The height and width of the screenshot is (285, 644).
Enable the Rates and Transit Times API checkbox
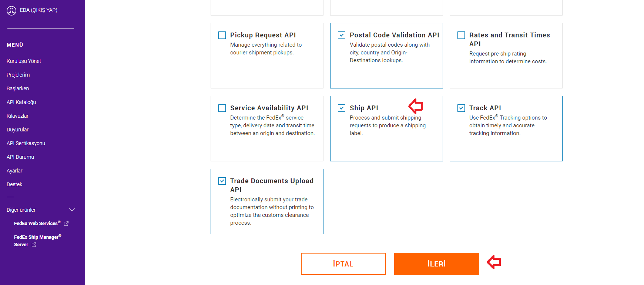(x=461, y=35)
